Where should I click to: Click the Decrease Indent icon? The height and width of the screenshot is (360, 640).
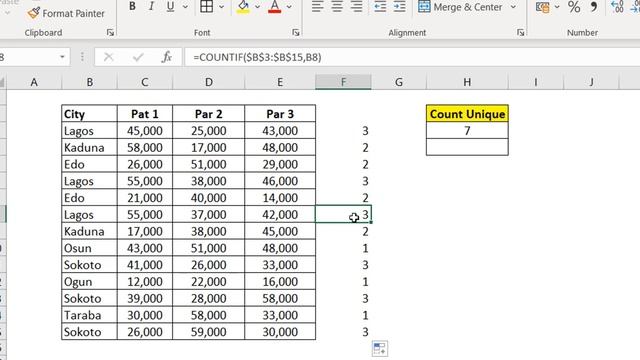[380, 7]
